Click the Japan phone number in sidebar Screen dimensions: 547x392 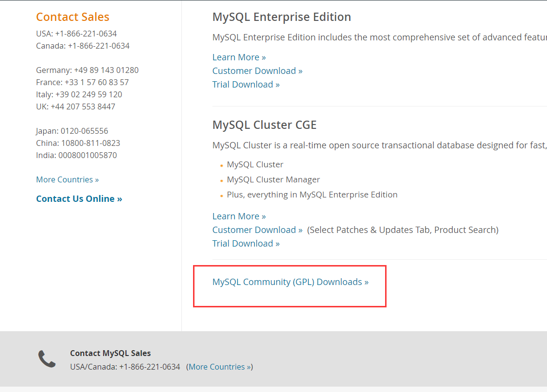(x=84, y=131)
